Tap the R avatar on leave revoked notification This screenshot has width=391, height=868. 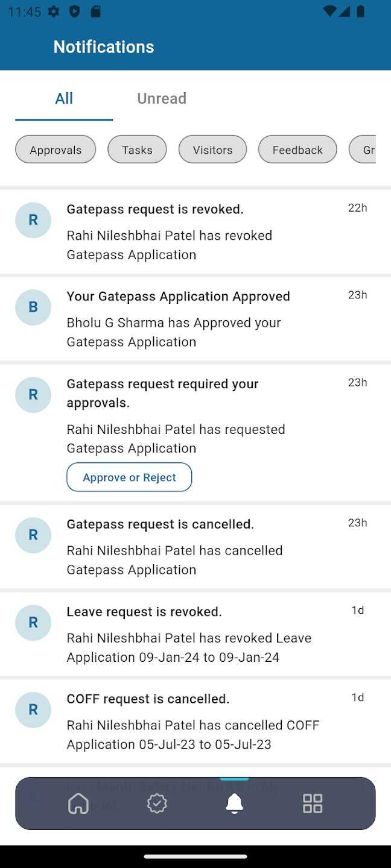[33, 622]
